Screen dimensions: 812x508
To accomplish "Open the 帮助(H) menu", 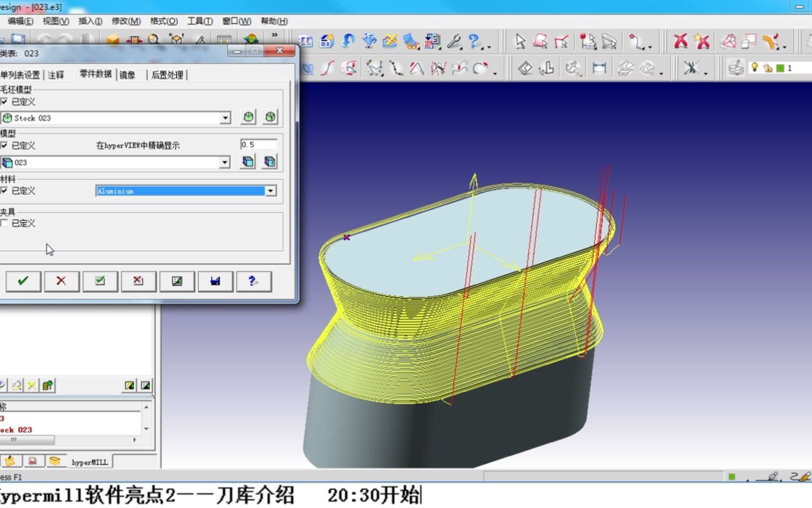I will click(x=274, y=21).
